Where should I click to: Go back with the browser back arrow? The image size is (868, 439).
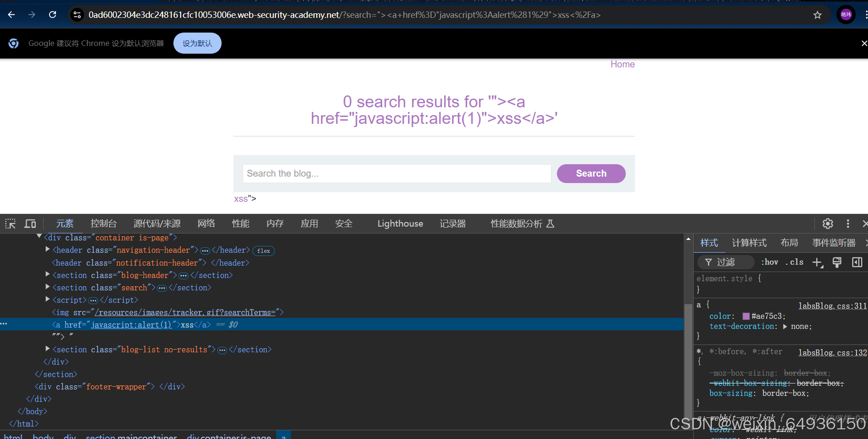tap(11, 15)
